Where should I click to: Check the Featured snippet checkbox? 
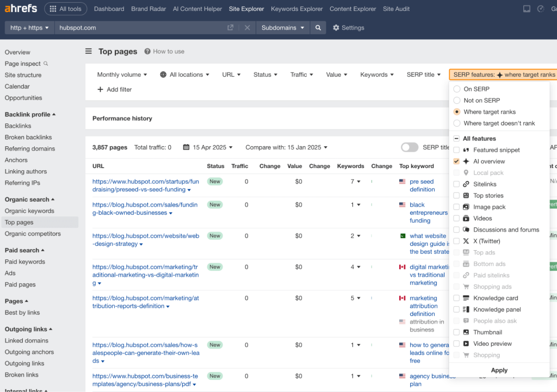click(x=456, y=150)
